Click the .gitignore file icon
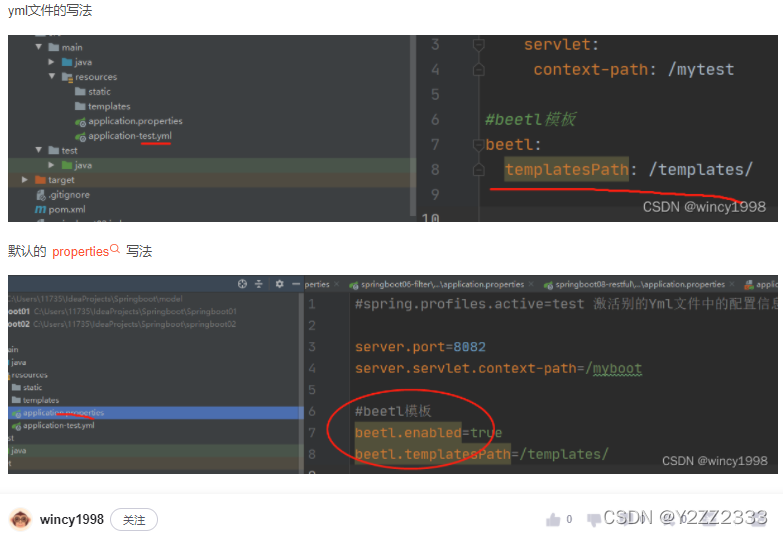Screen dimensions: 783x534 41,195
